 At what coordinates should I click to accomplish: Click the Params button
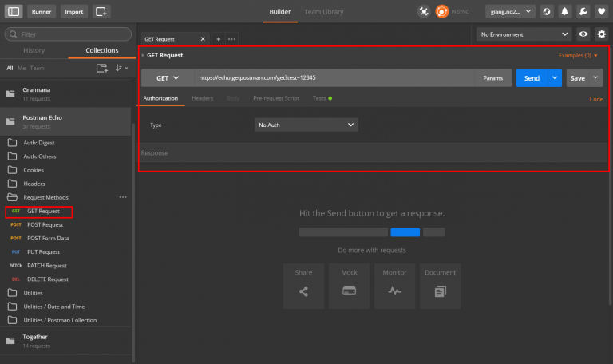(x=492, y=78)
